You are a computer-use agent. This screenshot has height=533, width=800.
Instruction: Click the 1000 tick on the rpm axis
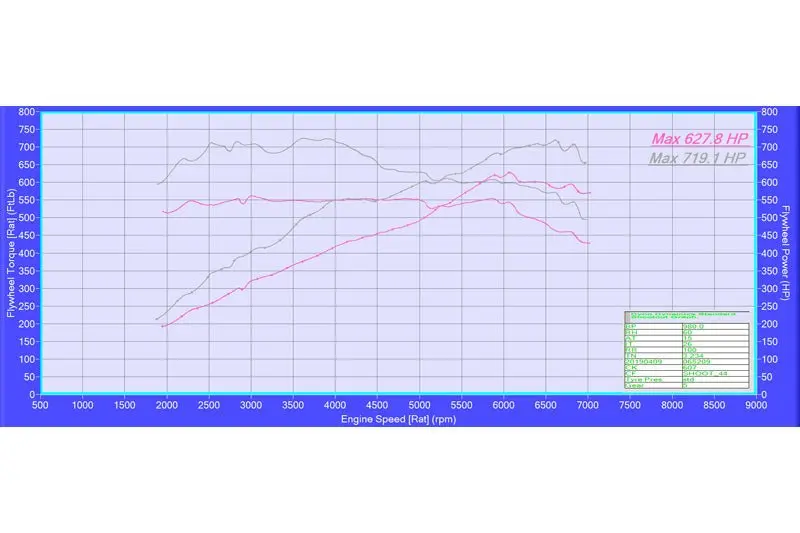click(82, 405)
